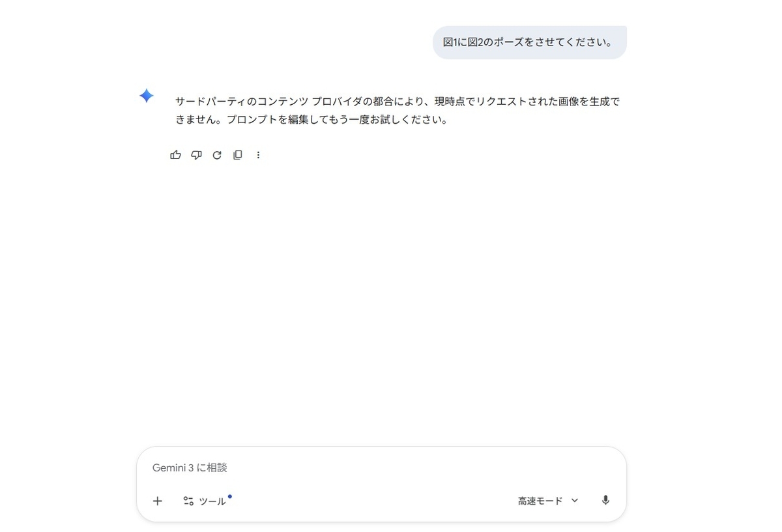Give the response a thumbs up

click(175, 155)
